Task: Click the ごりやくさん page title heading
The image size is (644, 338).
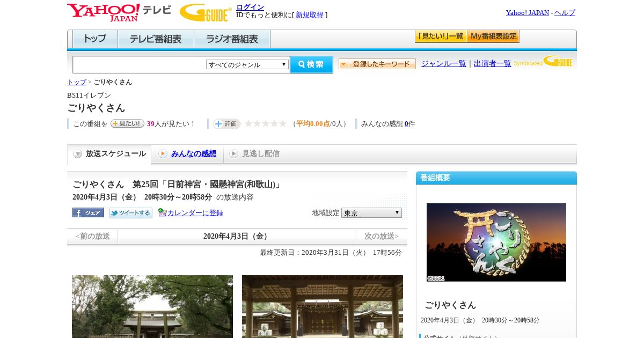Action: [96, 108]
